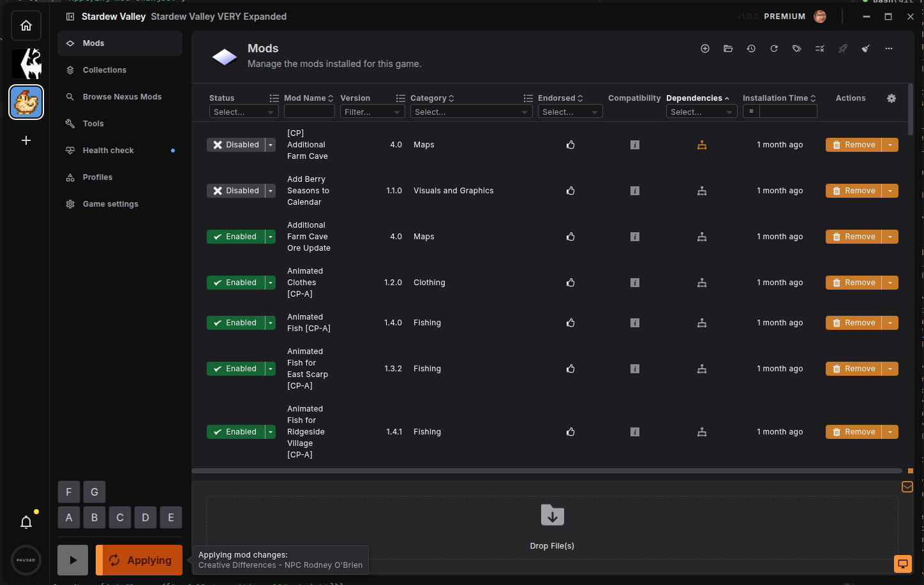Open the Endorsed filter dropdown
The width and height of the screenshot is (924, 585).
[570, 112]
